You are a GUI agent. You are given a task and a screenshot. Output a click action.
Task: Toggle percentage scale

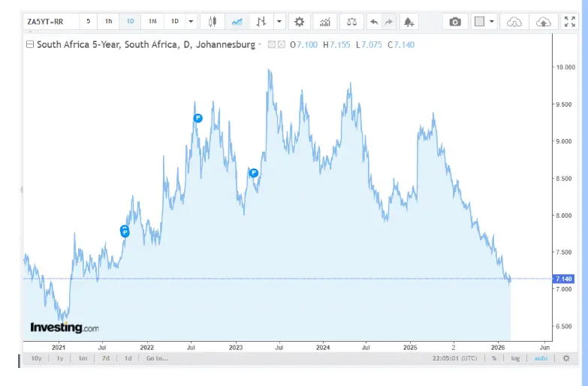coord(494,358)
